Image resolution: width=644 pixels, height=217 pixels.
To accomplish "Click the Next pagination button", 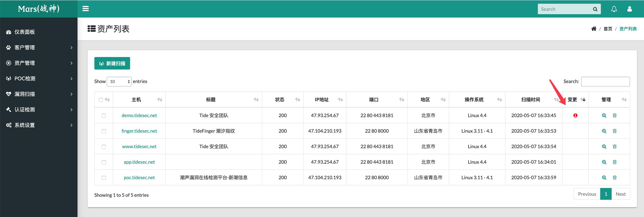I will click(x=621, y=194).
